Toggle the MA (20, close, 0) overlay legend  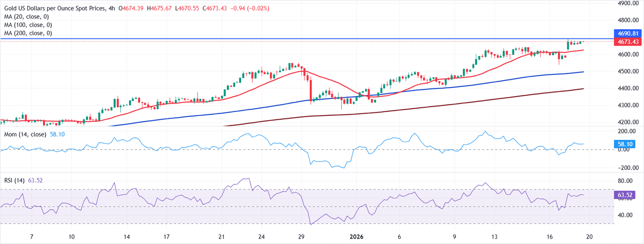coord(25,16)
